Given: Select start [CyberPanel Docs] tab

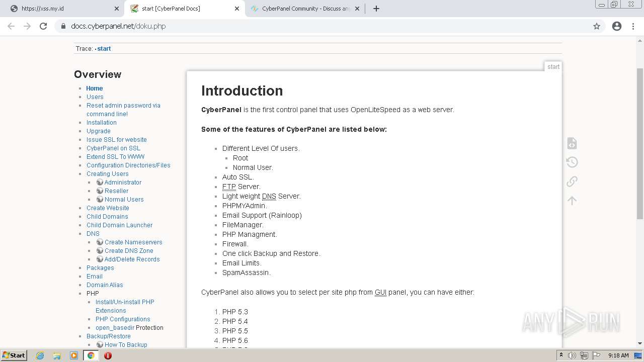Looking at the screenshot, I should pos(184,9).
